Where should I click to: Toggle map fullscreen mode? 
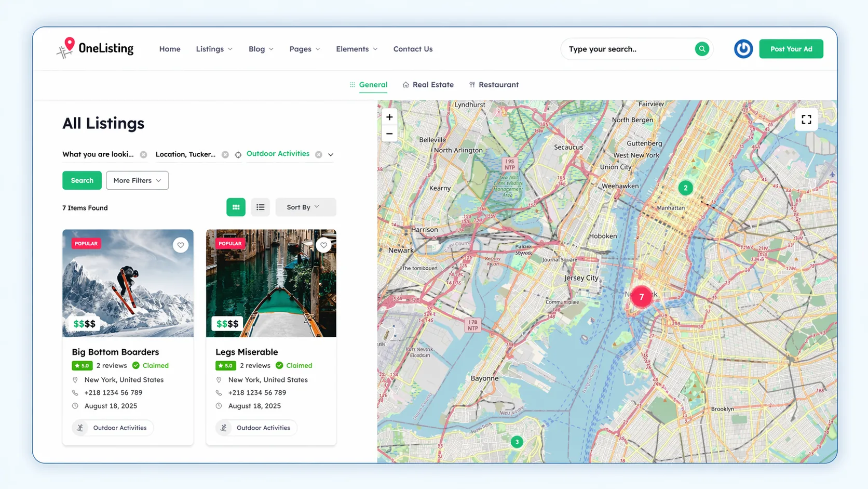pyautogui.click(x=806, y=120)
